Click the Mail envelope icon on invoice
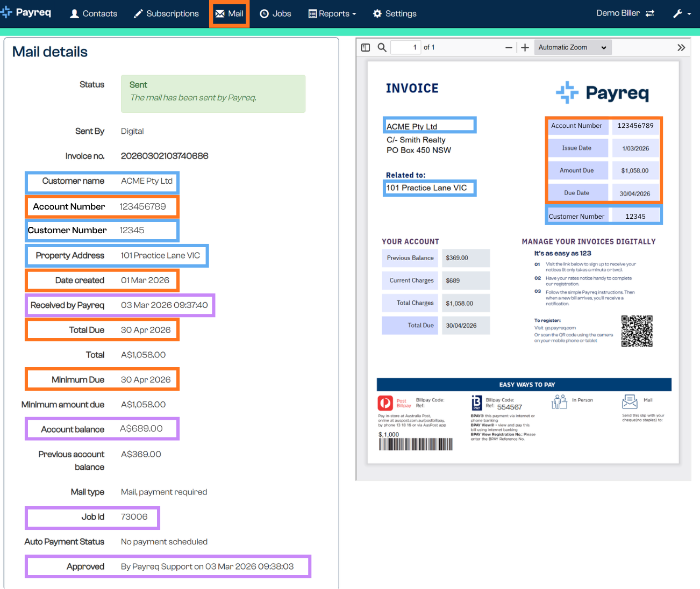Viewport: 700px width, 589px height. coord(630,401)
